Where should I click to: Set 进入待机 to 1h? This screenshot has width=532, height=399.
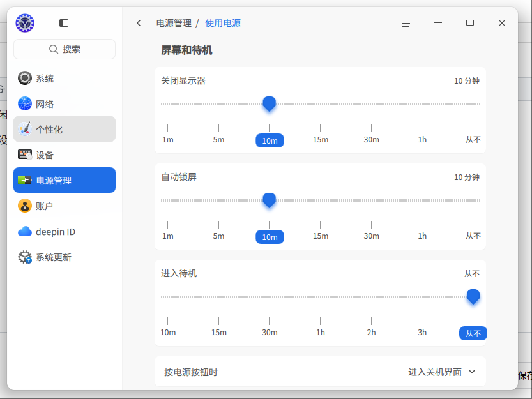pos(321,332)
